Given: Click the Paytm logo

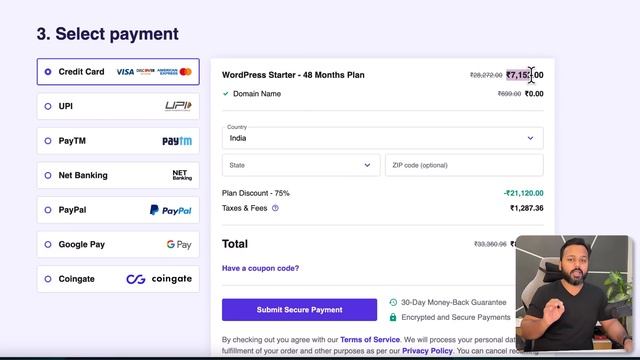Looking at the screenshot, I should pos(177,141).
